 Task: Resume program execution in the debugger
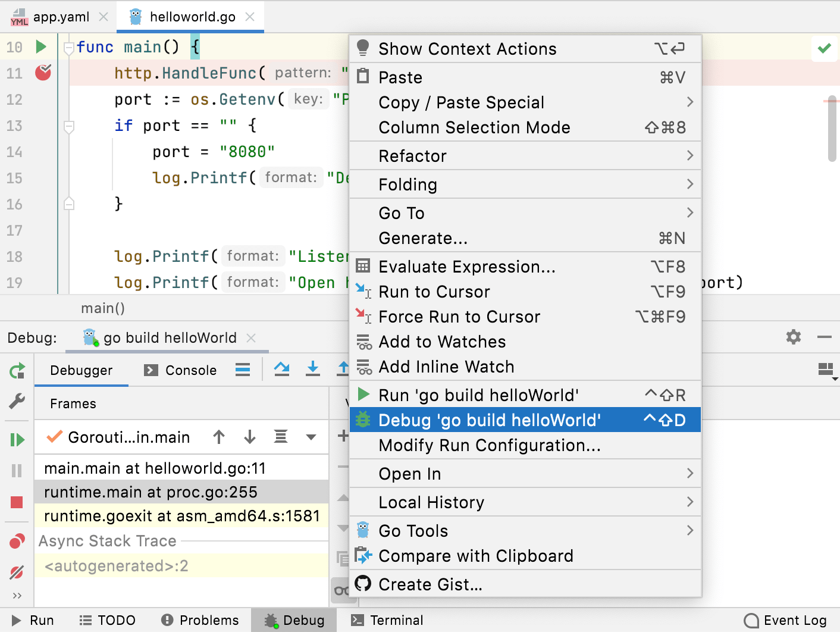click(x=17, y=439)
